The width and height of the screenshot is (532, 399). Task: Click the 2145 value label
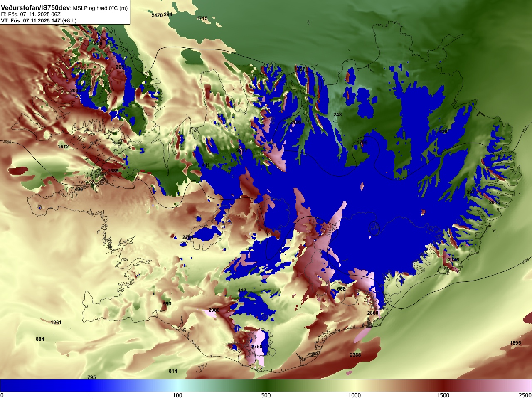pos(453,260)
